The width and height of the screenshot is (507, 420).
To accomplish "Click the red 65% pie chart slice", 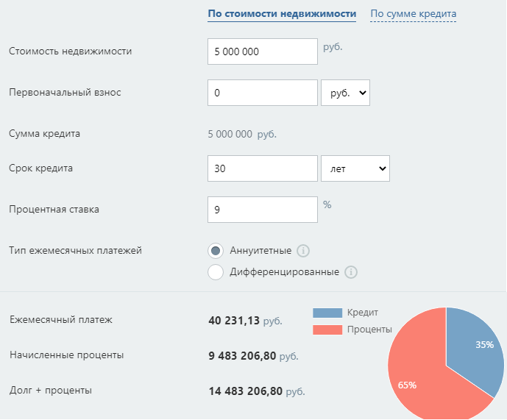I will 419,375.
